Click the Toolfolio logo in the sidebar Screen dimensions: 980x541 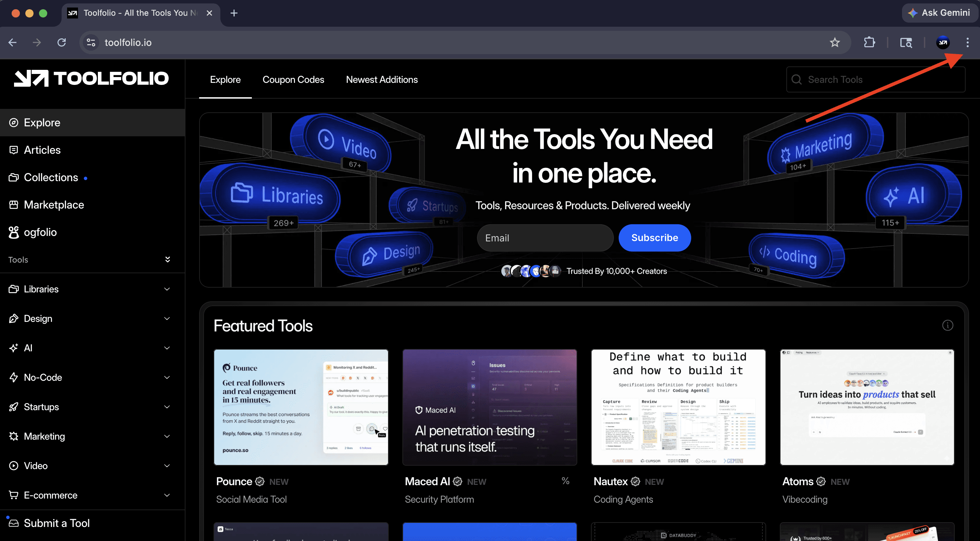[x=91, y=78]
